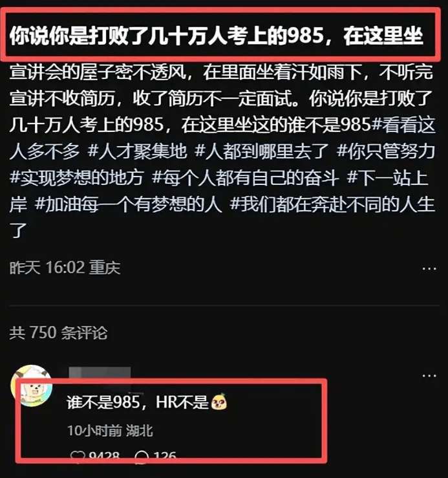The image size is (448, 478).
Task: Open hashtag #加油每一个有梦想的人
Action: click(x=128, y=204)
